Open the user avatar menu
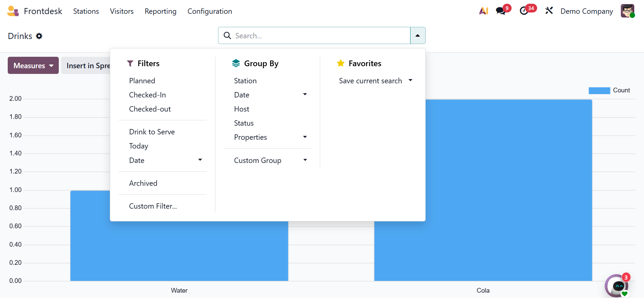 (627, 11)
